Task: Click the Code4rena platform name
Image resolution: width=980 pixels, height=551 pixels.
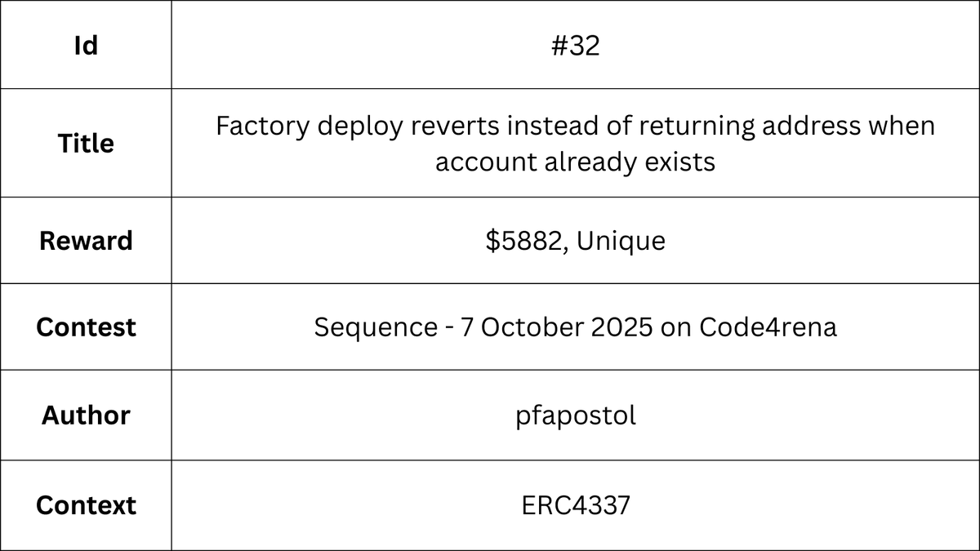Action: coord(768,327)
